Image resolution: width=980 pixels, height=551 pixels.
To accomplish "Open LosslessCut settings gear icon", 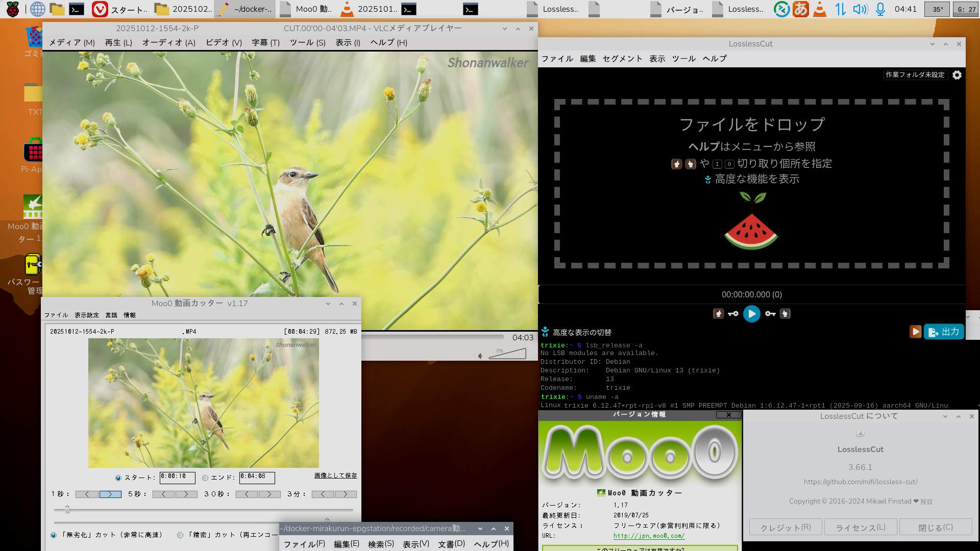I will [957, 75].
